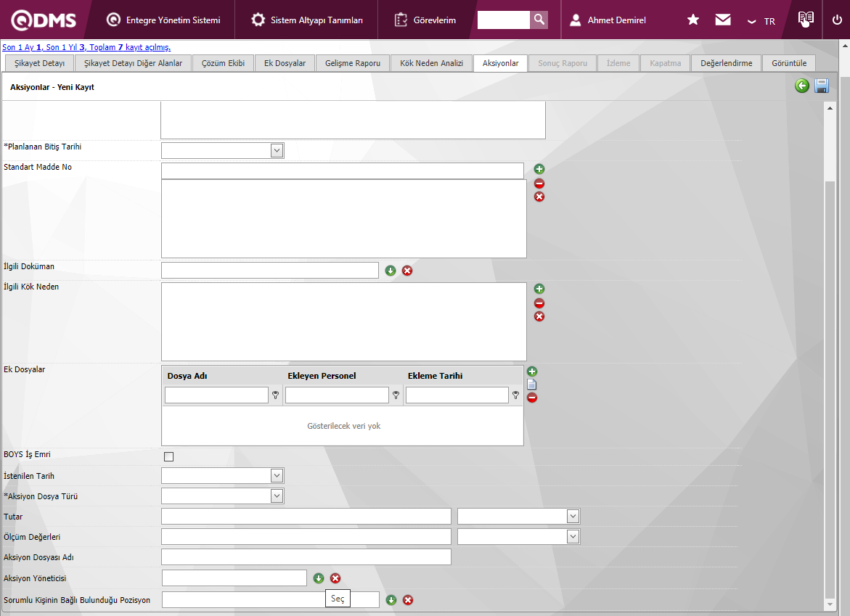
Task: Switch to Gelişme Raporu tab
Action: [x=353, y=63]
